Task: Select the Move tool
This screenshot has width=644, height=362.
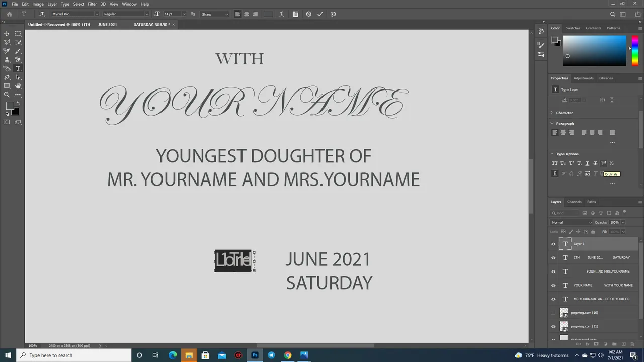Action: pos(7,34)
